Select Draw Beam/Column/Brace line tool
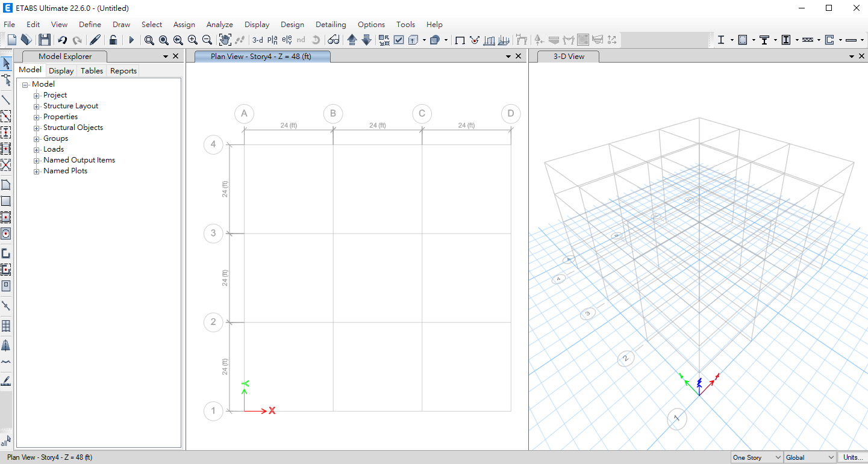868x464 pixels. pos(6,100)
